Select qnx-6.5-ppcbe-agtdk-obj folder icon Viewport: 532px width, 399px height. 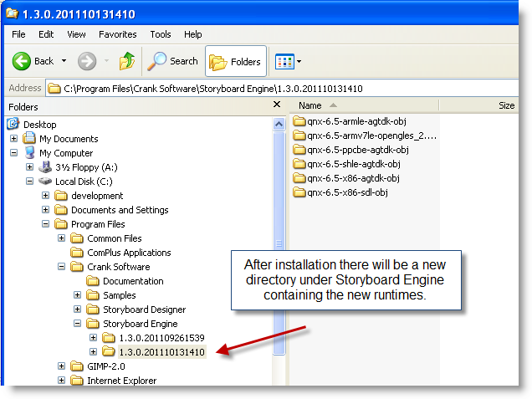tap(299, 150)
